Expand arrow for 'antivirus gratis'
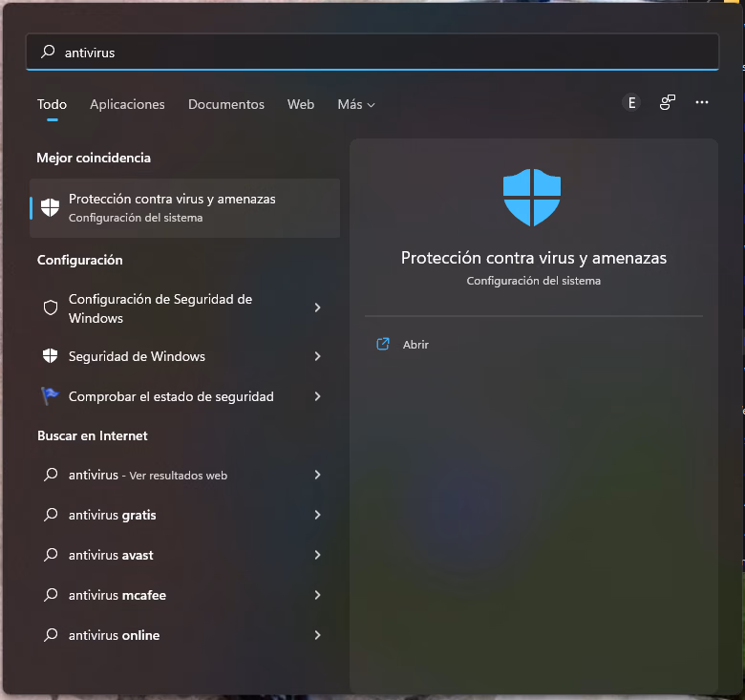The height and width of the screenshot is (700, 745). 317,515
